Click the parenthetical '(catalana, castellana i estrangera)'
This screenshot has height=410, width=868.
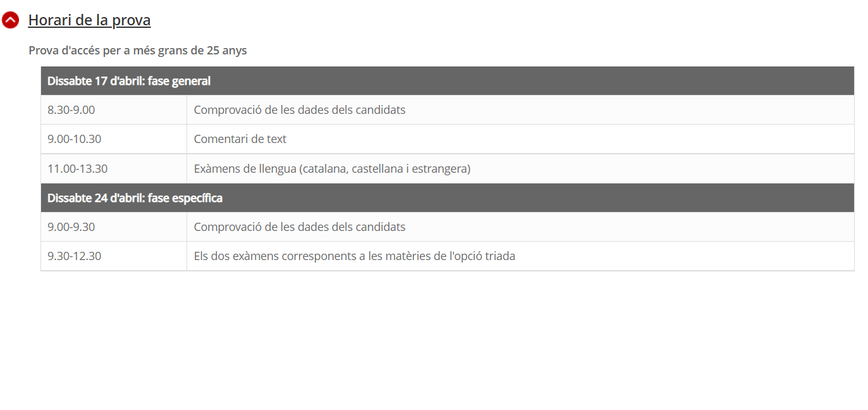[385, 169]
